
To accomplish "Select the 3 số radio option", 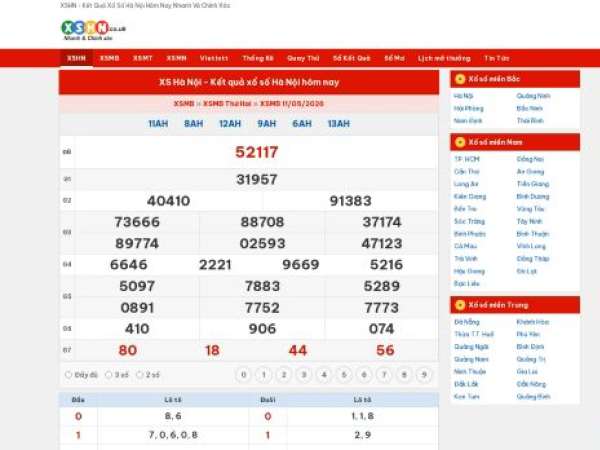I will (109, 375).
